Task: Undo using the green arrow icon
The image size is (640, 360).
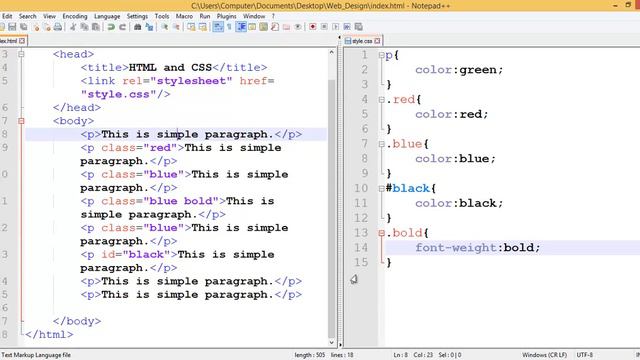Action: click(111, 27)
